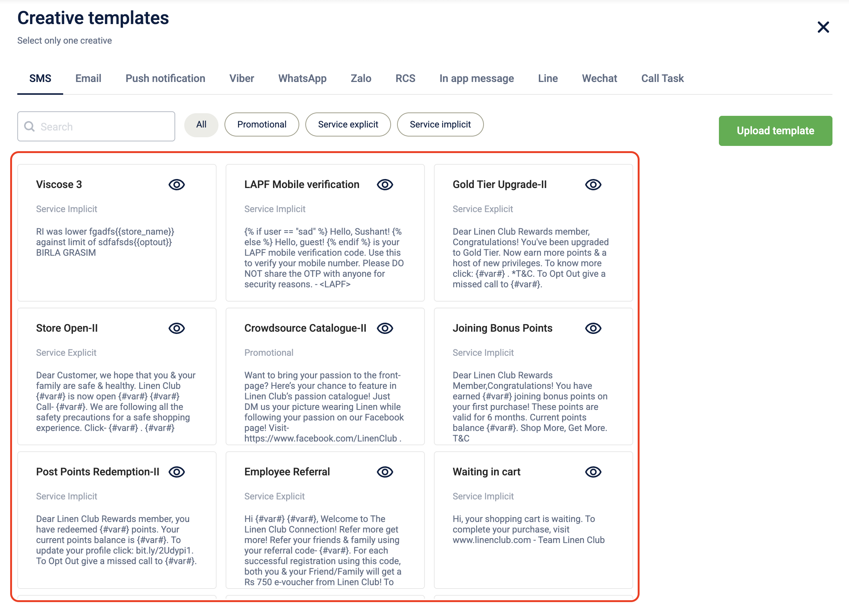Click Service Explicit label under Store Open-II
849x616 pixels.
[66, 353]
